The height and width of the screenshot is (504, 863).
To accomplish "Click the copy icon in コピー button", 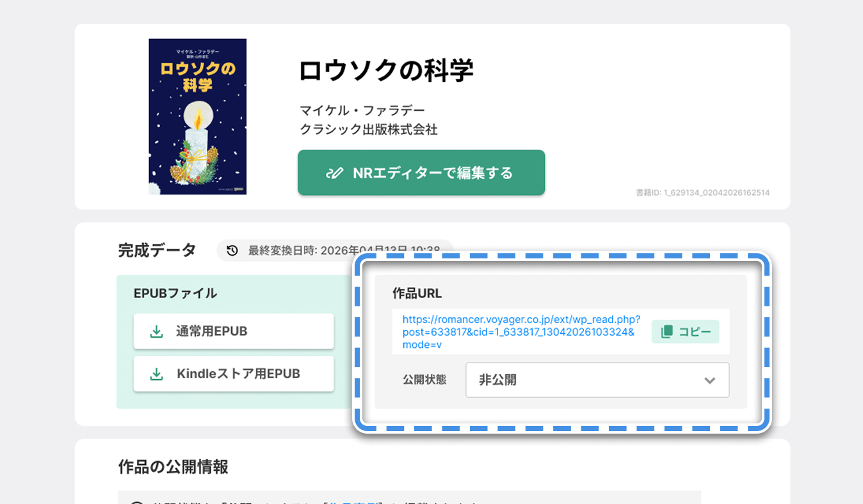I will pos(666,331).
